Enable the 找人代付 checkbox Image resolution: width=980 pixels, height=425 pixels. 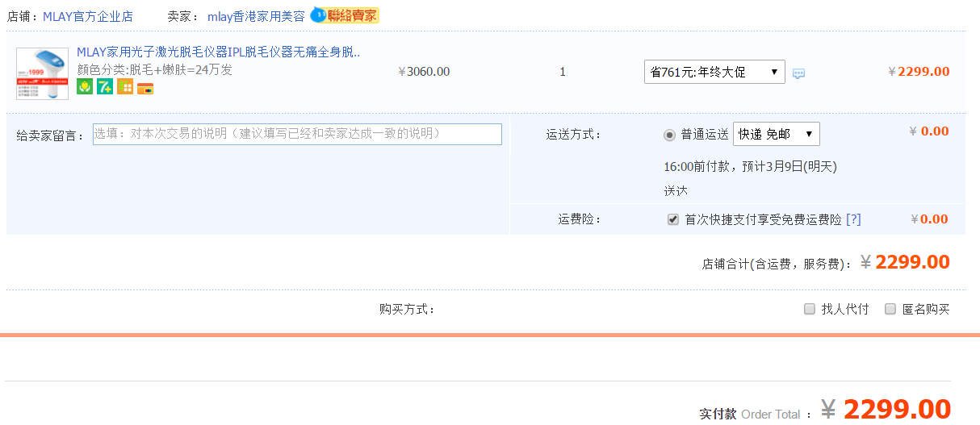point(810,309)
